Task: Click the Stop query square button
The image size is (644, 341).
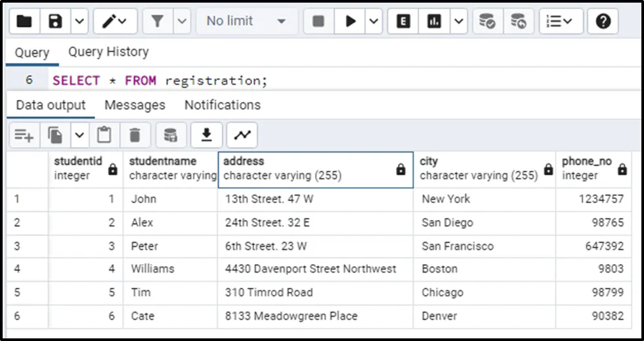Action: click(318, 22)
